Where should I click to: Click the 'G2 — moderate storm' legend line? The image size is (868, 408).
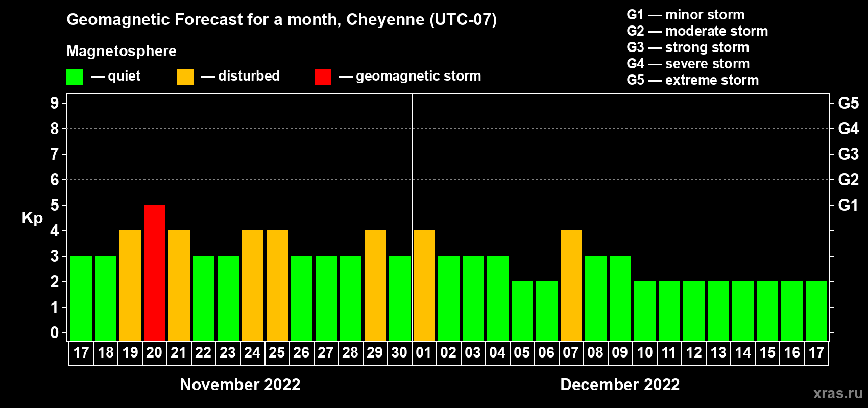coord(697,31)
